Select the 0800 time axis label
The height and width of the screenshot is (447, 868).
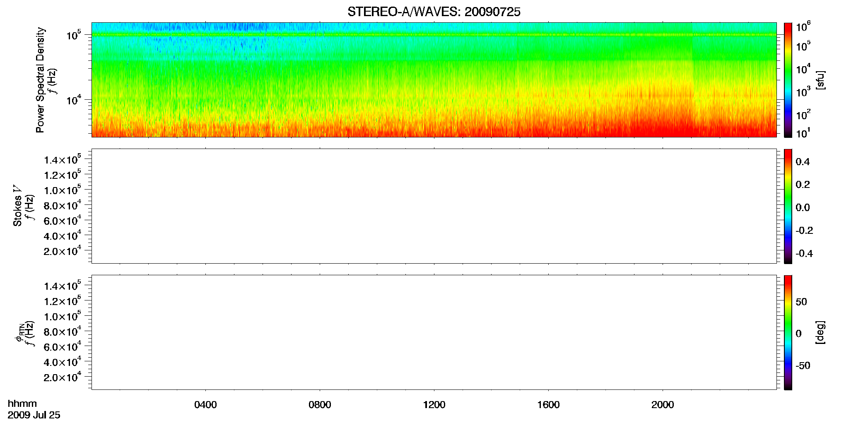(x=320, y=405)
